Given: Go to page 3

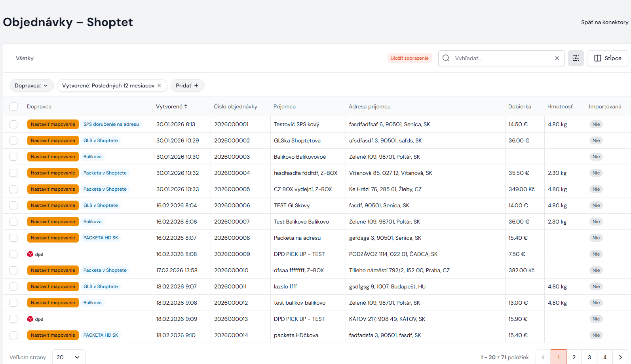Looking at the screenshot, I should point(589,357).
